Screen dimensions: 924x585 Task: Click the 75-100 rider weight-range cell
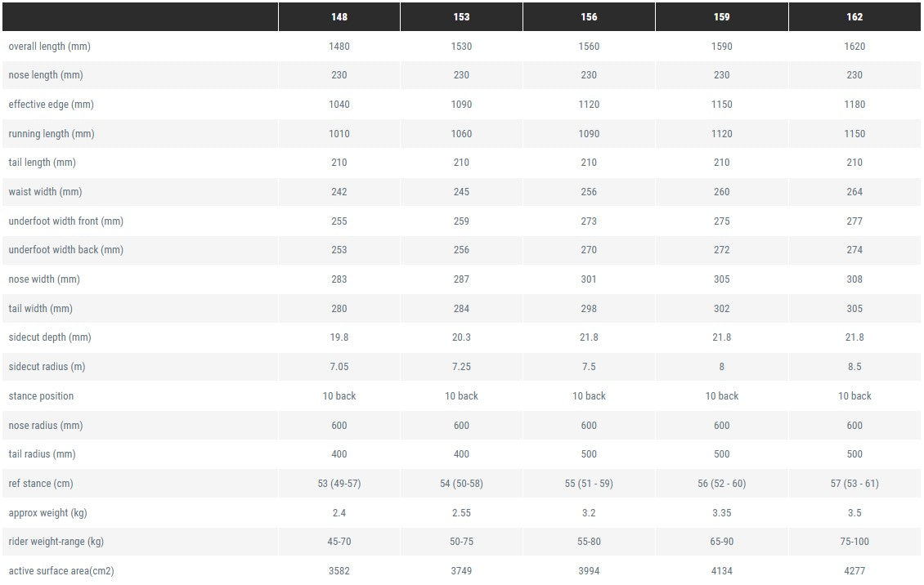(x=854, y=542)
